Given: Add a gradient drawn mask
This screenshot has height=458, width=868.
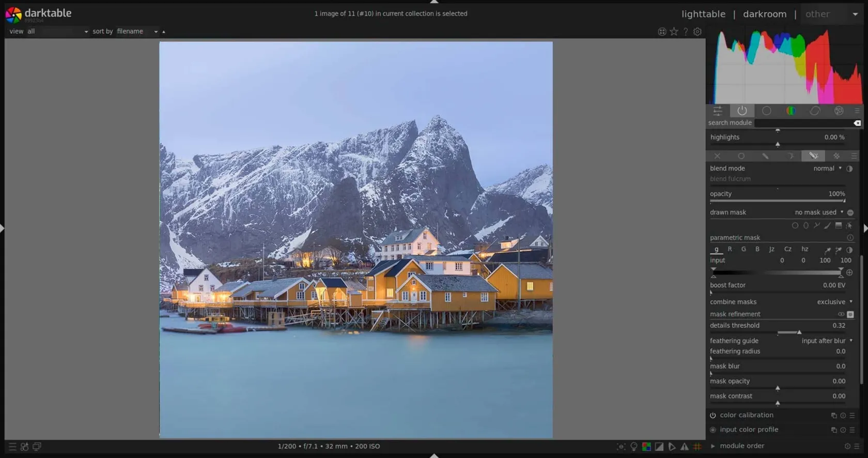Looking at the screenshot, I should [838, 225].
